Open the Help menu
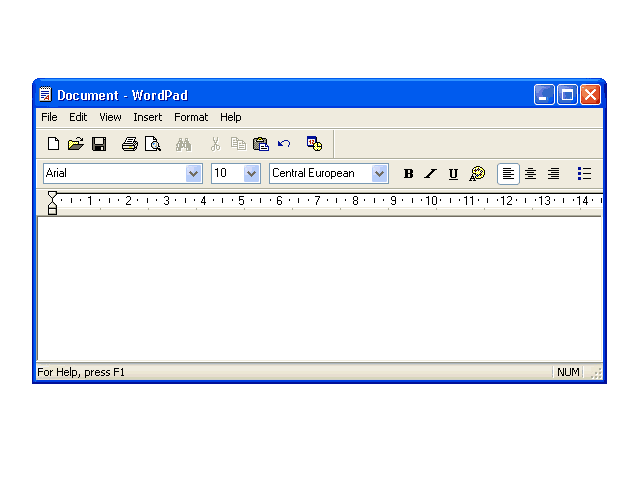Viewport: 640px width, 488px height. (x=231, y=118)
